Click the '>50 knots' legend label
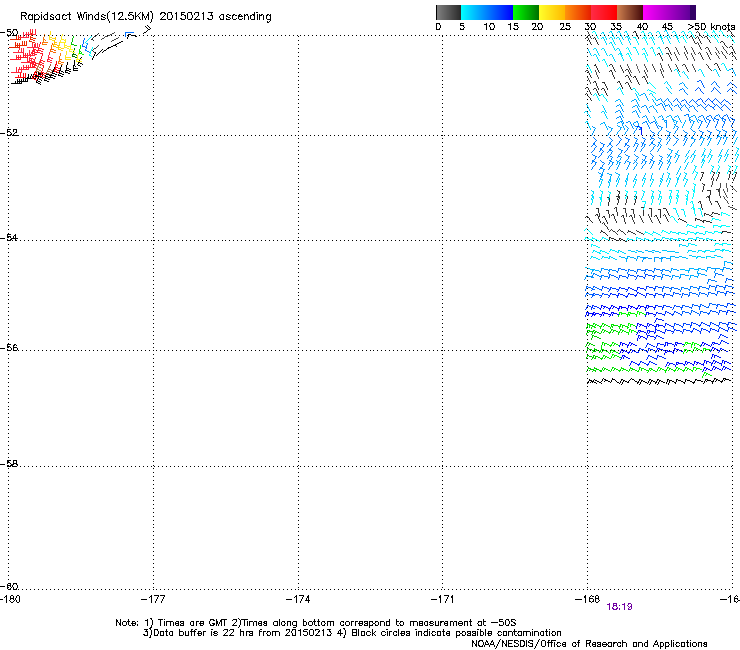 point(711,27)
